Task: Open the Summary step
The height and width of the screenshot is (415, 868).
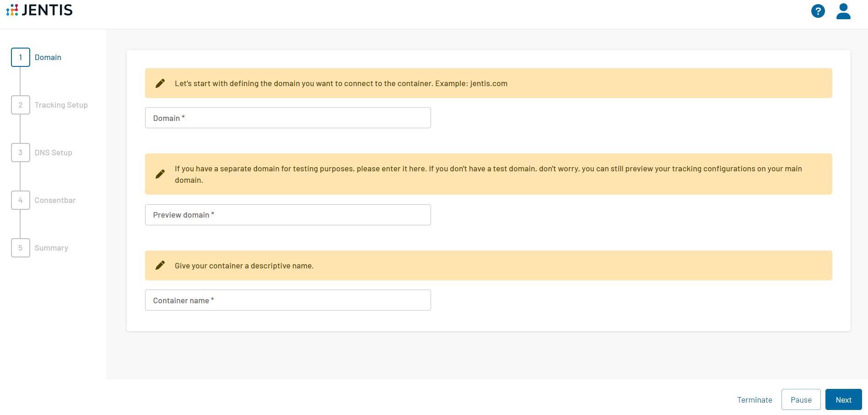Action: pos(51,248)
